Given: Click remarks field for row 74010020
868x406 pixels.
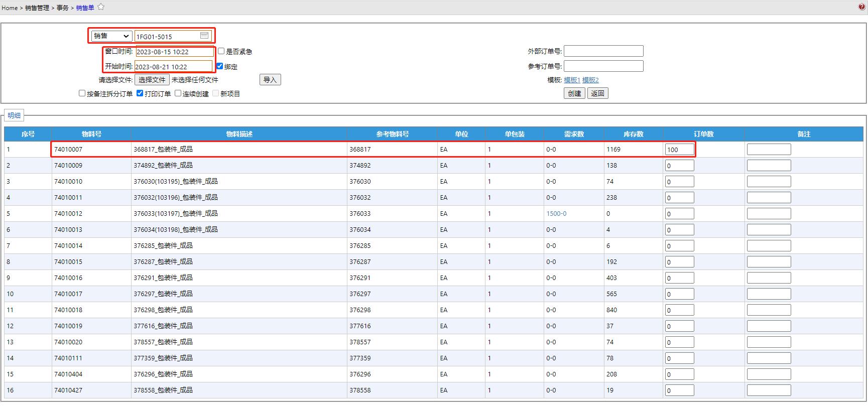Looking at the screenshot, I should 769,342.
